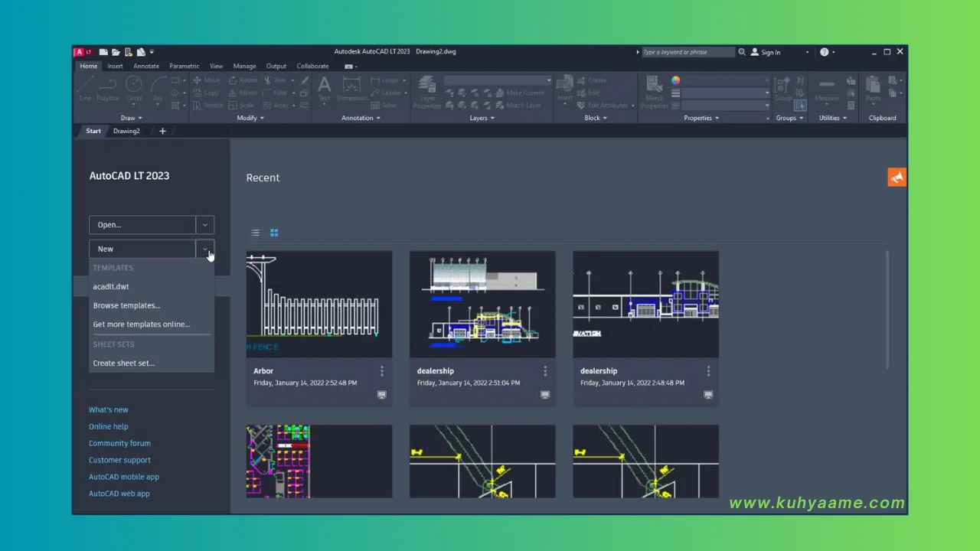Select the Line tool in the ribbon

pos(86,87)
